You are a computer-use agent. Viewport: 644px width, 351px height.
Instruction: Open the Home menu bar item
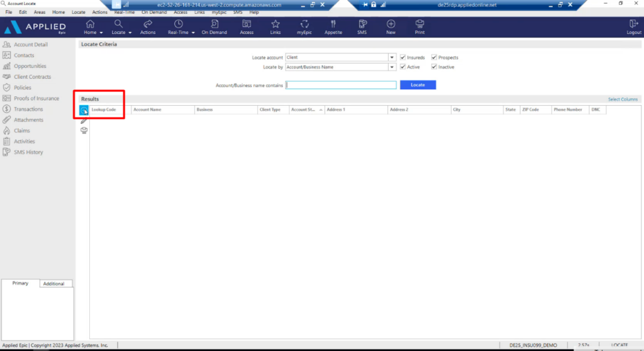click(58, 13)
